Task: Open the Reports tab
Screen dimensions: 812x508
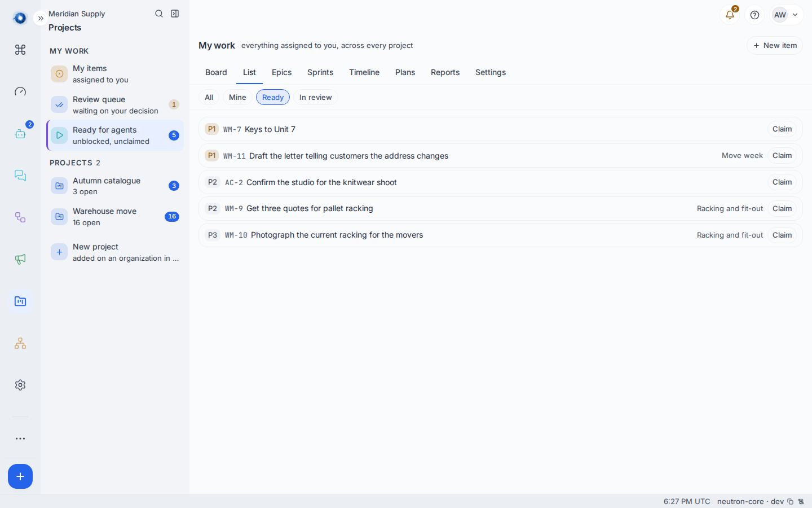Action: 445,72
